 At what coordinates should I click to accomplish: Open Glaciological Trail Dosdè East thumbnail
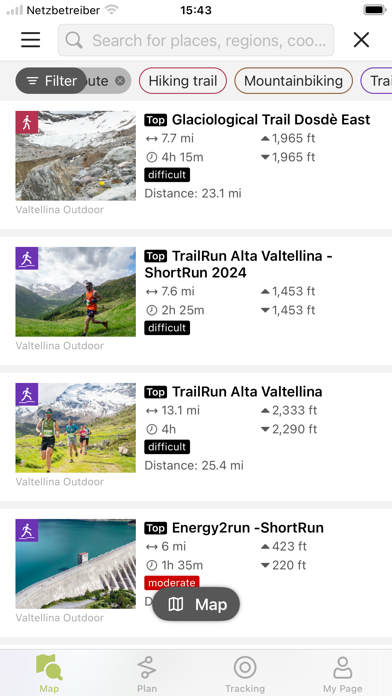pos(75,156)
